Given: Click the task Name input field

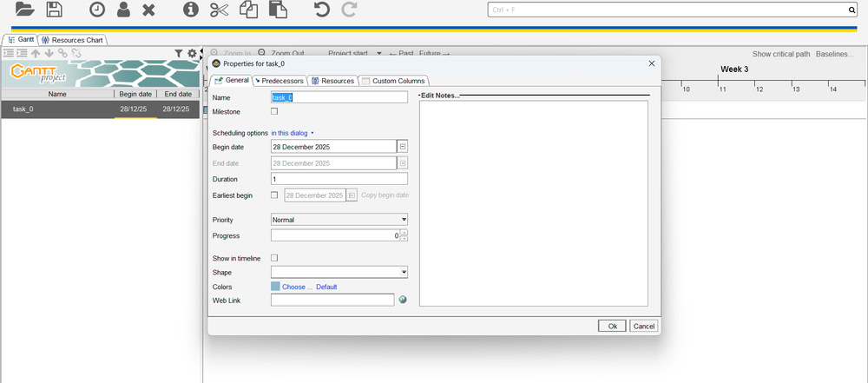Looking at the screenshot, I should click(x=339, y=97).
